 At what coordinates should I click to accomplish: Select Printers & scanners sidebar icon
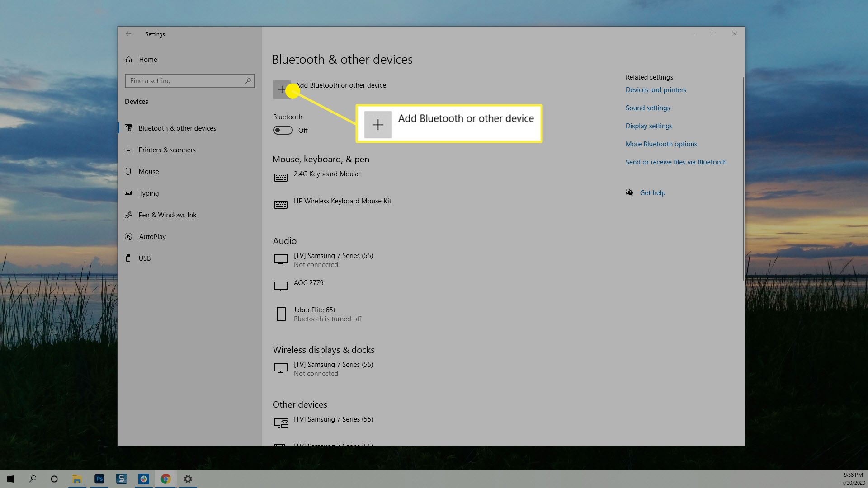[128, 150]
